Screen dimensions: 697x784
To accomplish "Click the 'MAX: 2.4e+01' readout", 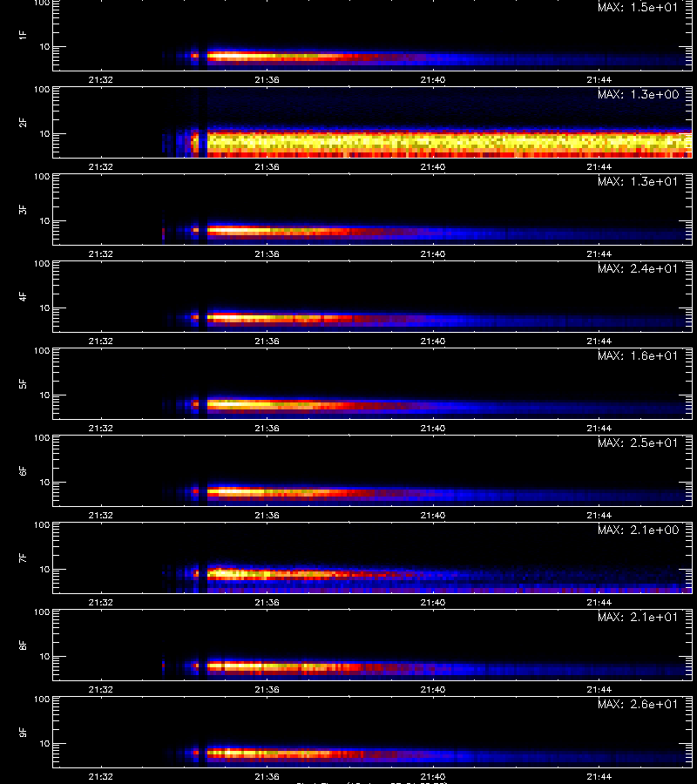I will click(x=638, y=268).
